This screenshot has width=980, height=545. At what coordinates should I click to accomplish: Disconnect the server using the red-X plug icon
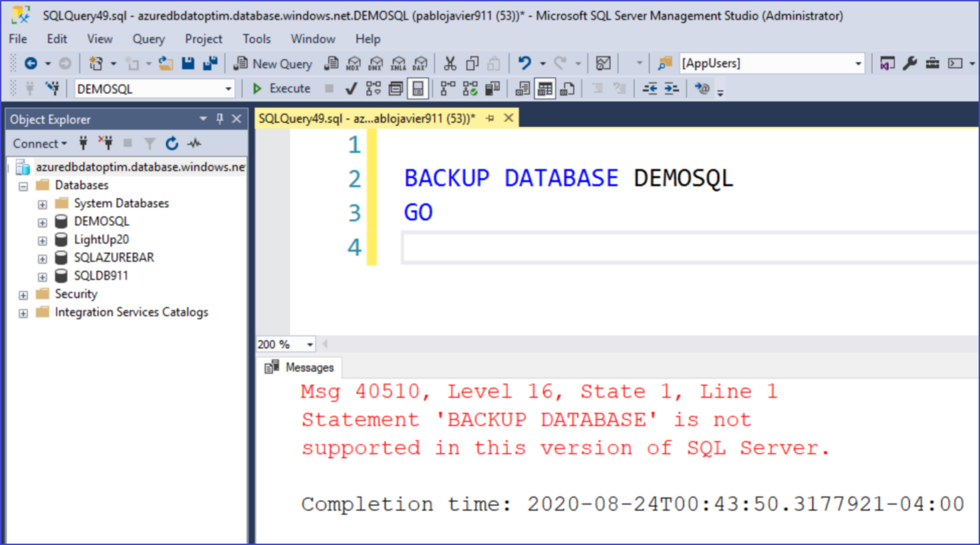click(x=105, y=143)
